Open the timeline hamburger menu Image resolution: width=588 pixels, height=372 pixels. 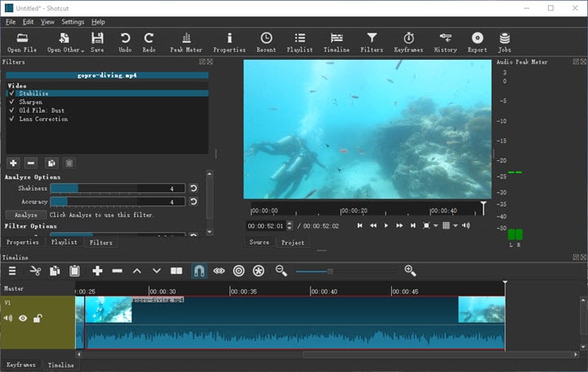click(12, 271)
